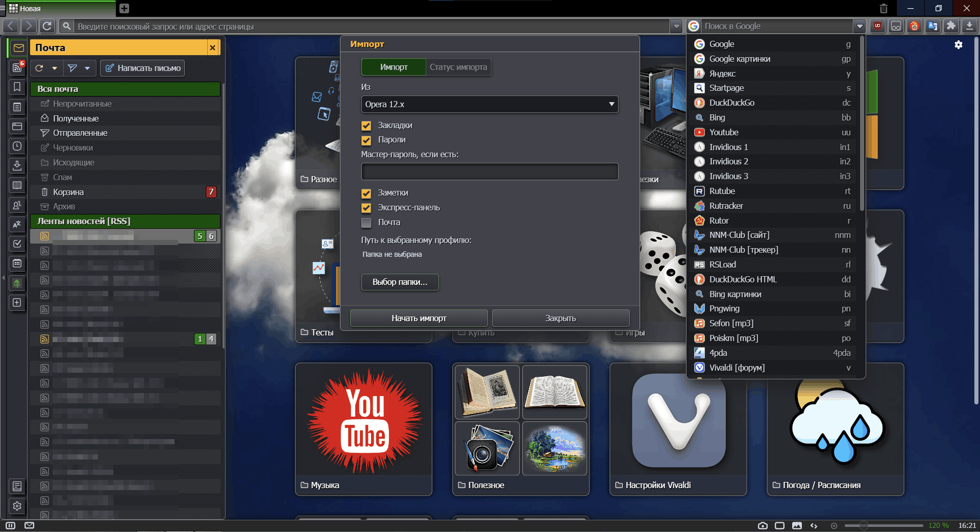
Task: Choose Rutracker in search engine list
Action: pos(773,206)
